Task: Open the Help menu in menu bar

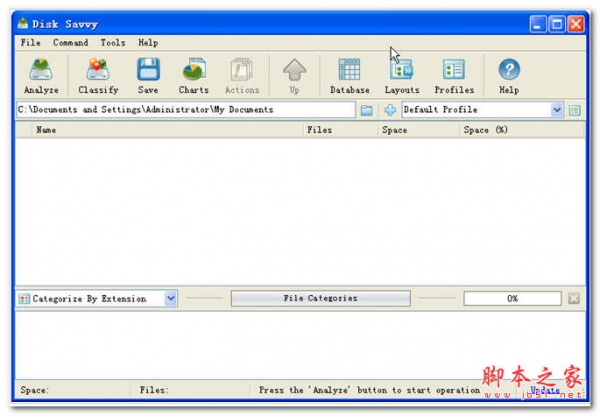Action: pyautogui.click(x=148, y=42)
